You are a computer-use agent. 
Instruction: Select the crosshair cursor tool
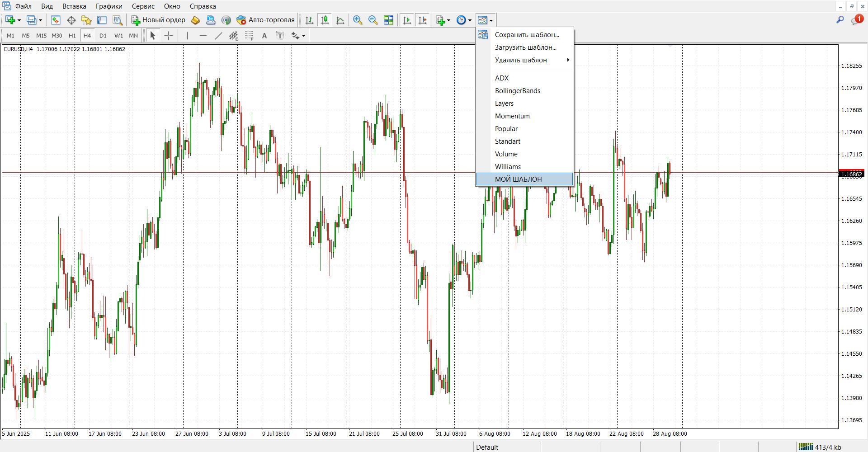[x=169, y=36]
